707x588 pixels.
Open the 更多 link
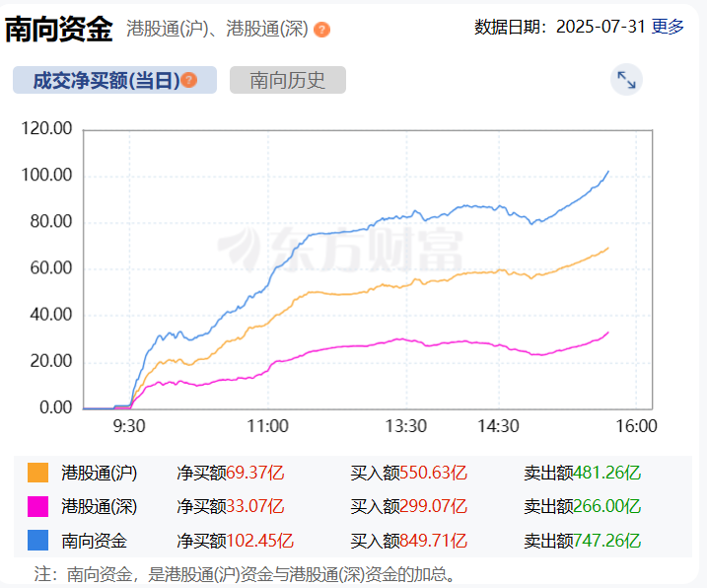(x=668, y=27)
